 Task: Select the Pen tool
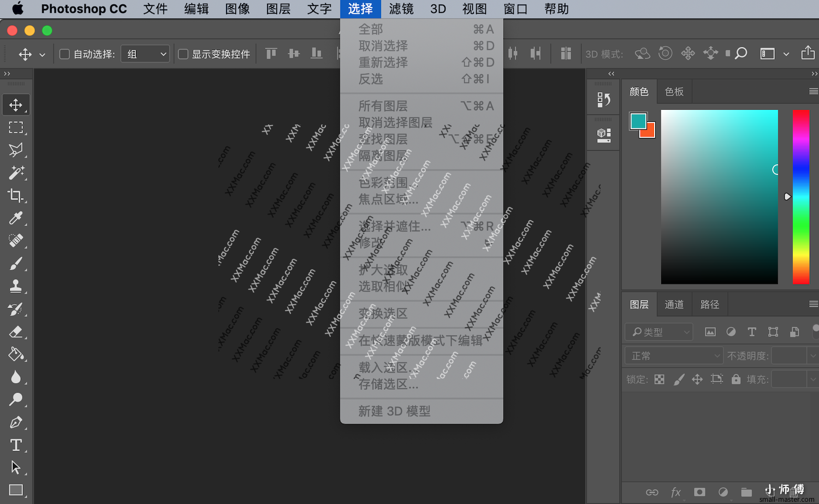pos(16,423)
